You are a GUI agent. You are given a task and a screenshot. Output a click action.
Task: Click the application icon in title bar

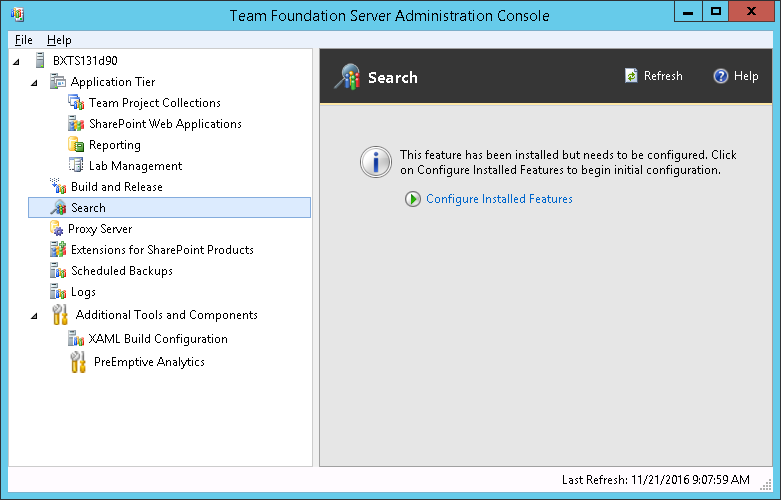[17, 14]
